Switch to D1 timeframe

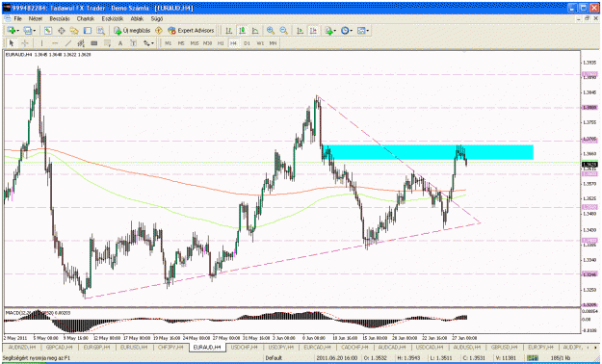[x=247, y=43]
